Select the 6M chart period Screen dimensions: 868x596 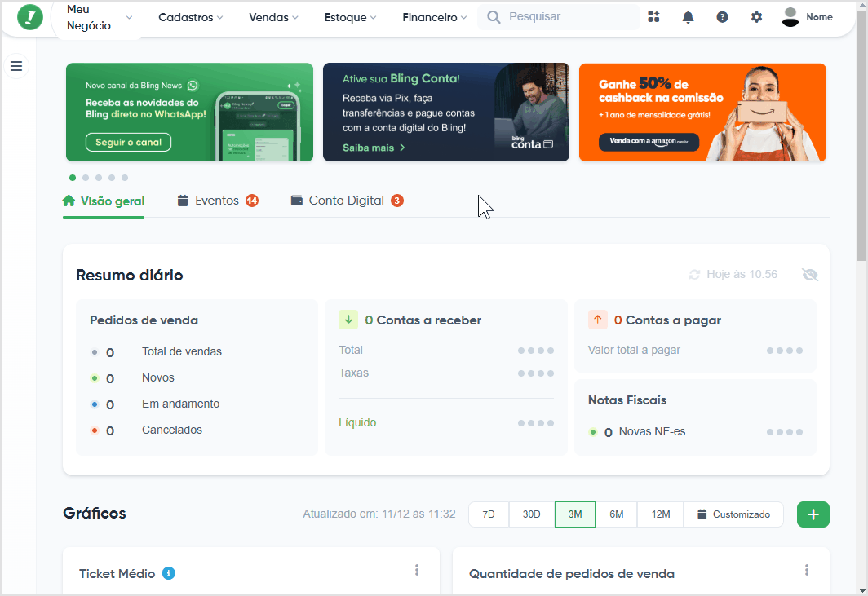616,514
